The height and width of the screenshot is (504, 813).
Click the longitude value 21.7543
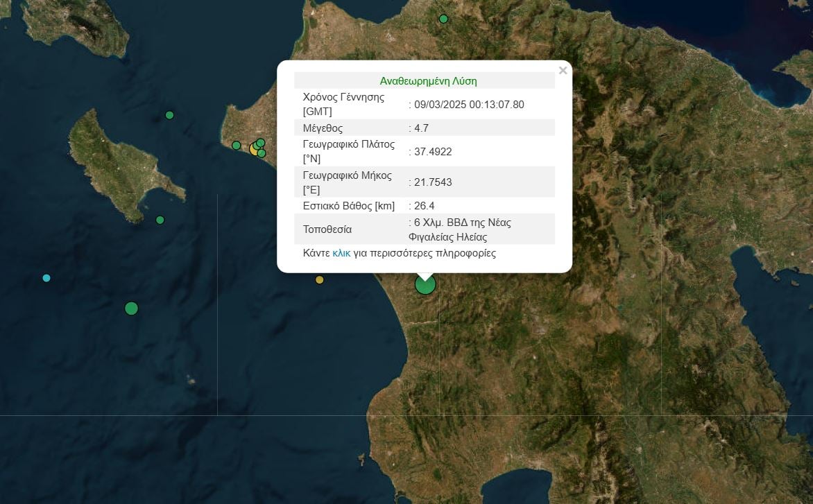click(x=432, y=182)
